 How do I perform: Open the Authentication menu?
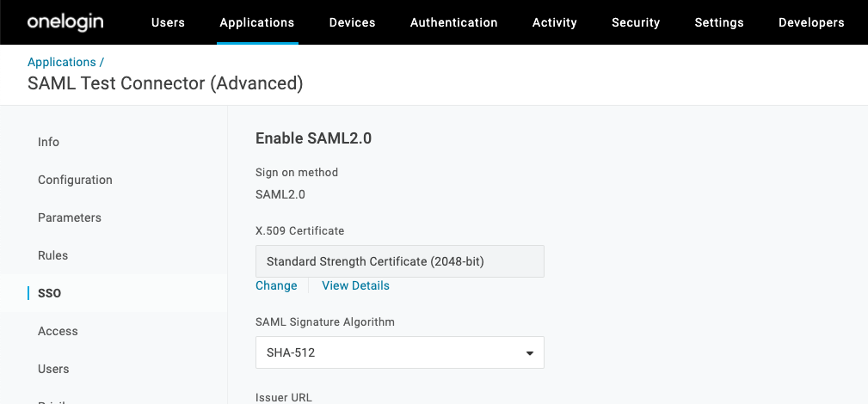(453, 23)
